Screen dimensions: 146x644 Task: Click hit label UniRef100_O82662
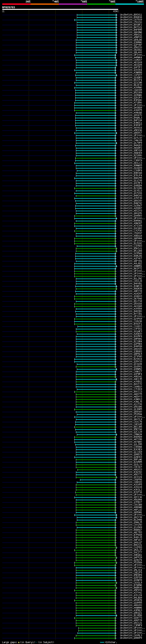(131, 50)
